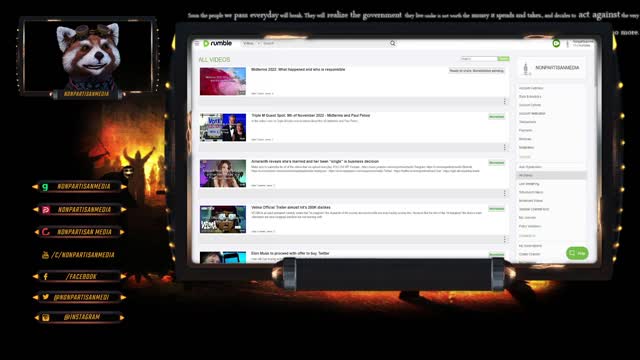Click the Twitter @NONPARTISANMEDI overlay badge
The height and width of the screenshot is (360, 640).
click(80, 297)
